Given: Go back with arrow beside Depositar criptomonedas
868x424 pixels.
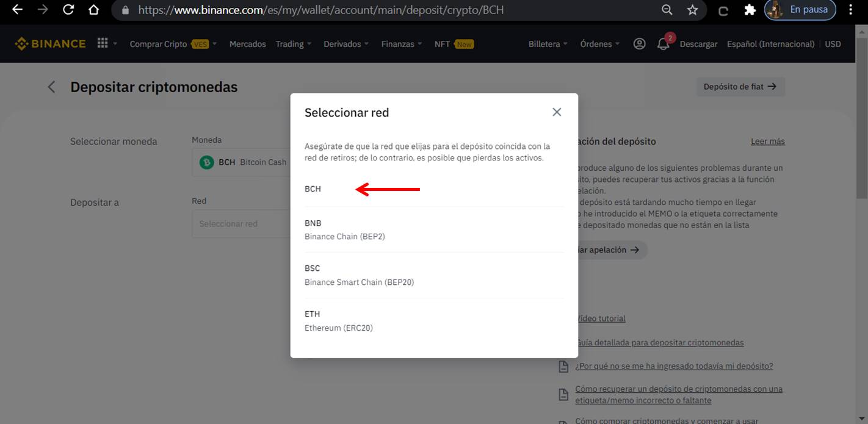Looking at the screenshot, I should point(51,87).
